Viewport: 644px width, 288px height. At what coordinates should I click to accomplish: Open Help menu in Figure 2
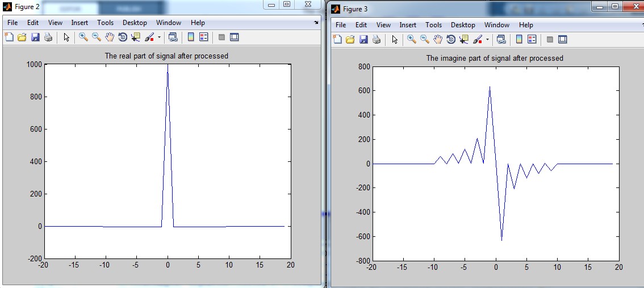(x=198, y=23)
